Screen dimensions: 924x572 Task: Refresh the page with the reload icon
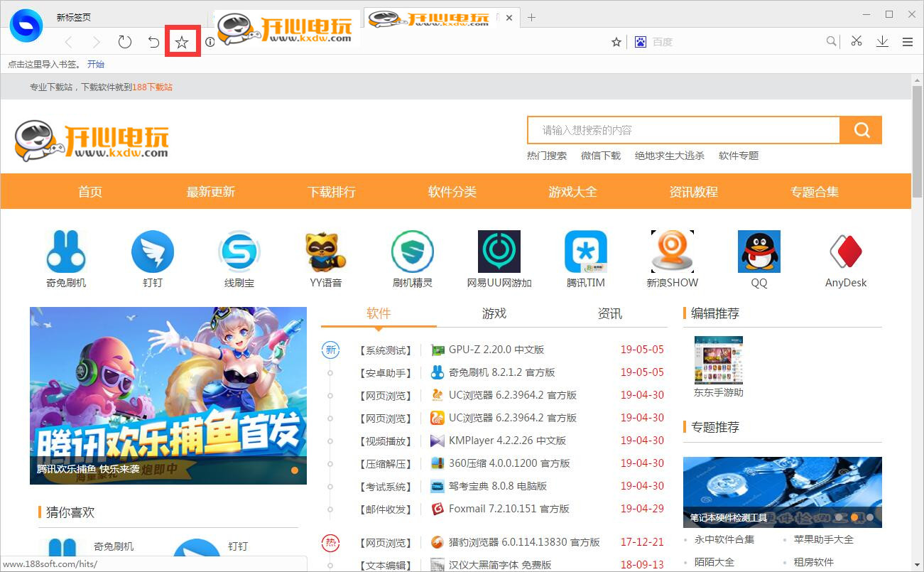pyautogui.click(x=125, y=42)
